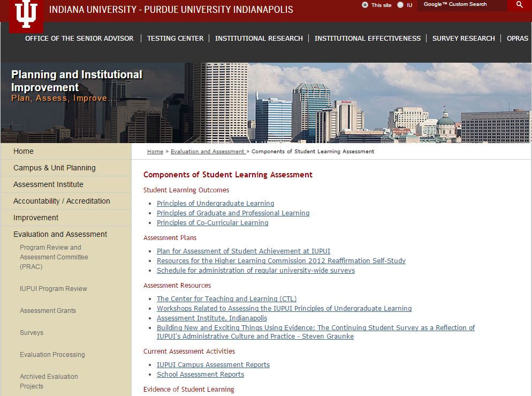
Task: Click Evaluation and Assessment breadcrumb link
Action: coord(208,152)
